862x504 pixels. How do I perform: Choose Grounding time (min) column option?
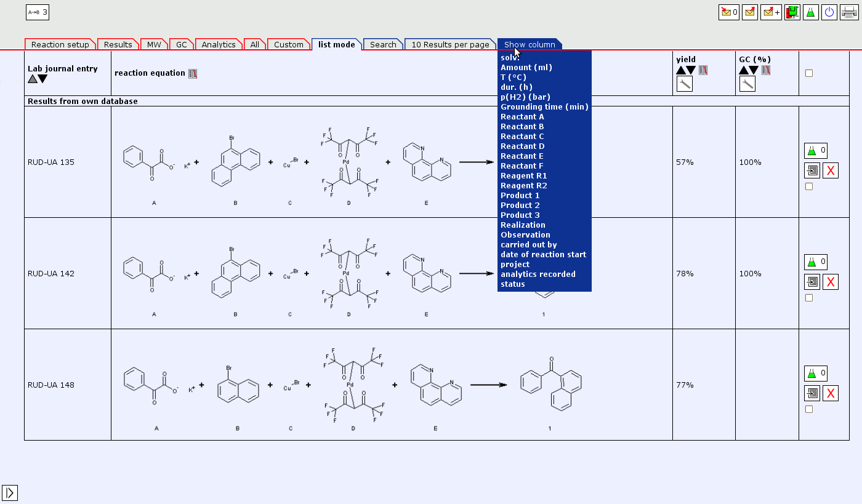tap(544, 107)
